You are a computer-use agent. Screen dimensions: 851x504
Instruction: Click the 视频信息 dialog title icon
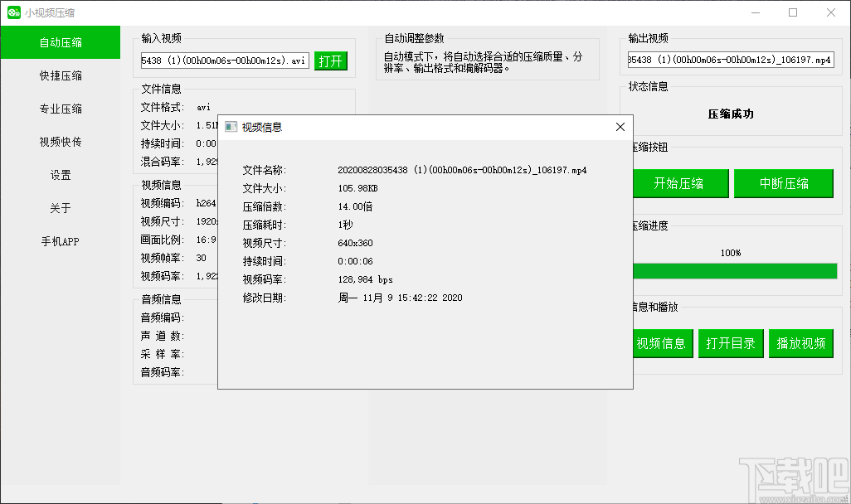(x=231, y=127)
